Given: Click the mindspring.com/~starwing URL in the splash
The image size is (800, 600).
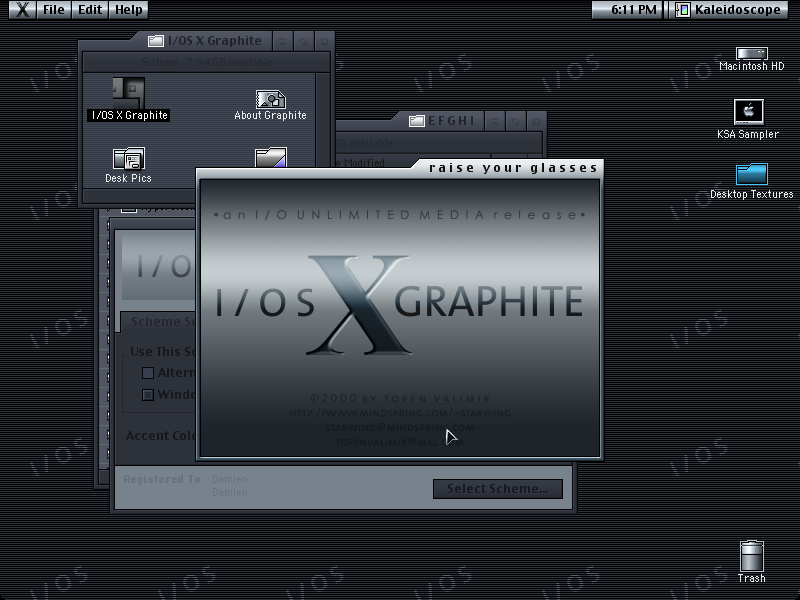Looking at the screenshot, I should coord(400,413).
